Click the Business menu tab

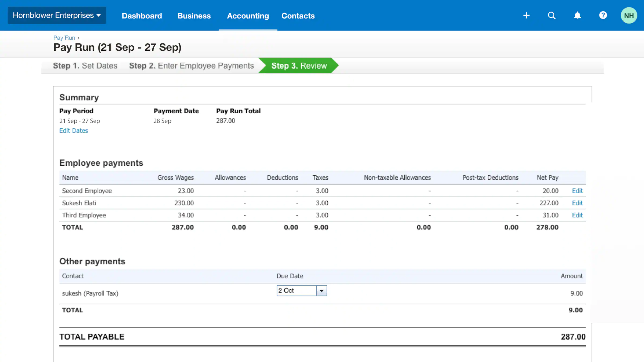point(194,16)
